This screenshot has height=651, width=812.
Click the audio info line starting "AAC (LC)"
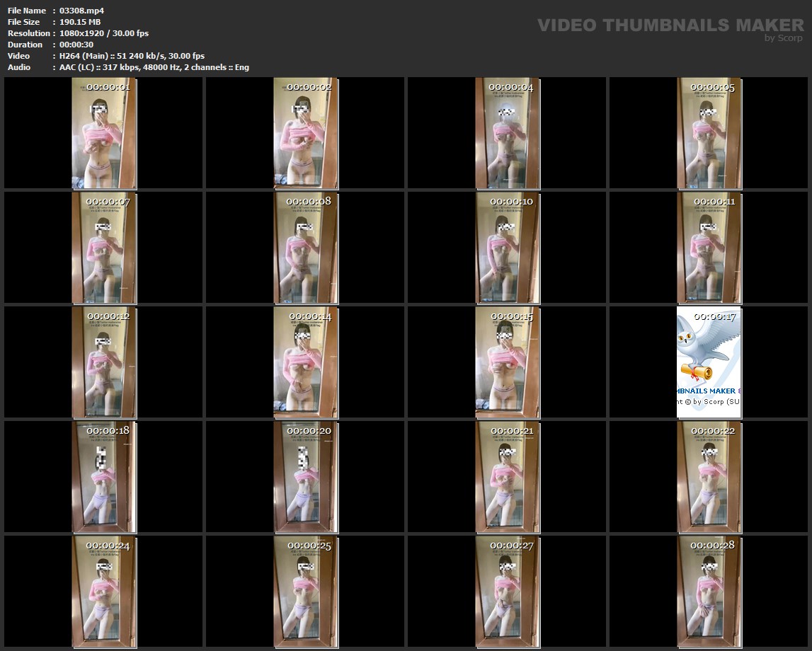(x=154, y=67)
